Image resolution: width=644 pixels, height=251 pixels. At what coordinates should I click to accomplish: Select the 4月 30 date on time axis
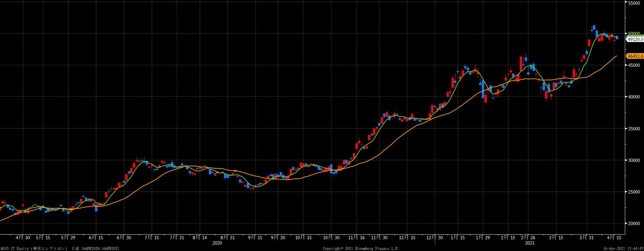click(23, 238)
